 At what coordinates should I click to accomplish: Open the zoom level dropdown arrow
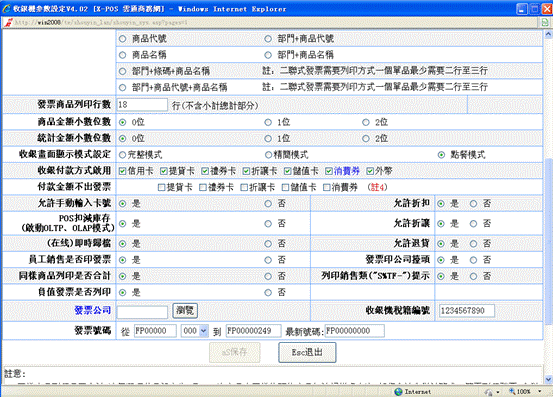(540, 391)
